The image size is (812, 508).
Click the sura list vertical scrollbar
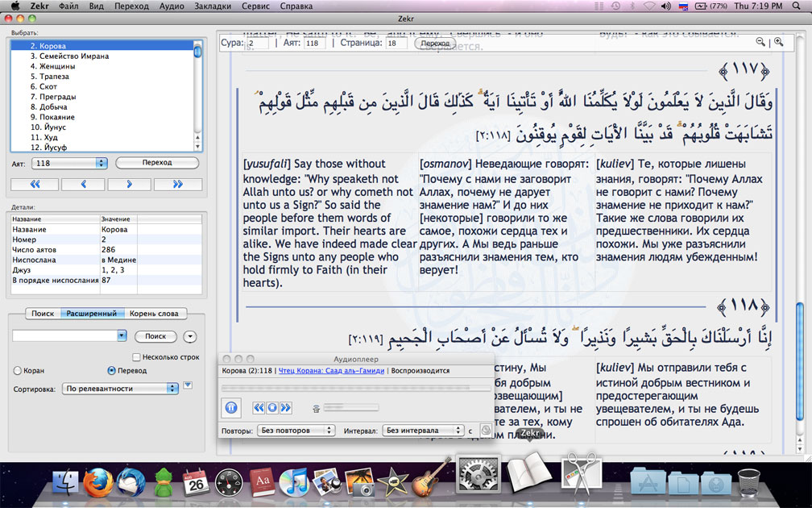197,95
